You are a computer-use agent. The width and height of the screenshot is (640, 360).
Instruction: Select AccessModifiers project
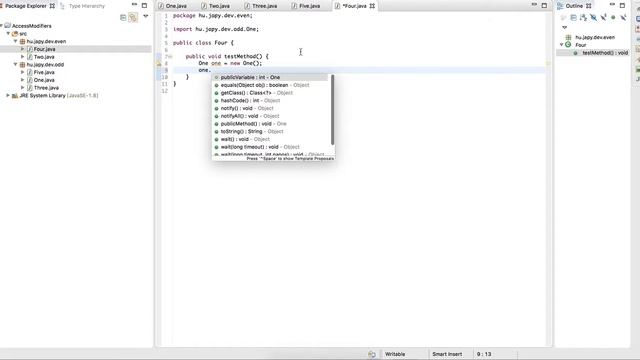31,26
